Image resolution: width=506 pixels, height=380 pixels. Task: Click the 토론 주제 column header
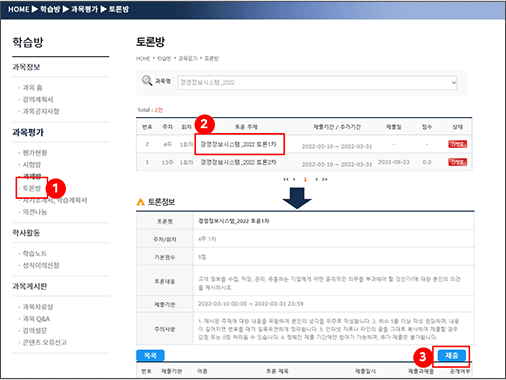[246, 127]
